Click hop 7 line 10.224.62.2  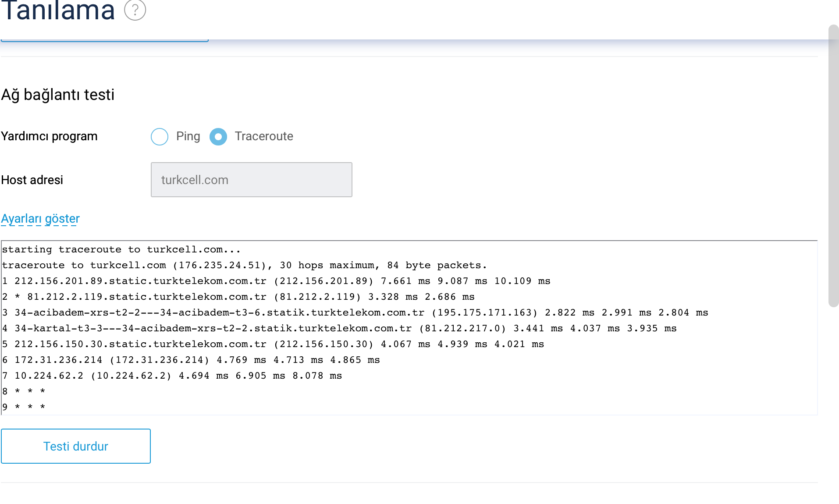click(x=172, y=376)
